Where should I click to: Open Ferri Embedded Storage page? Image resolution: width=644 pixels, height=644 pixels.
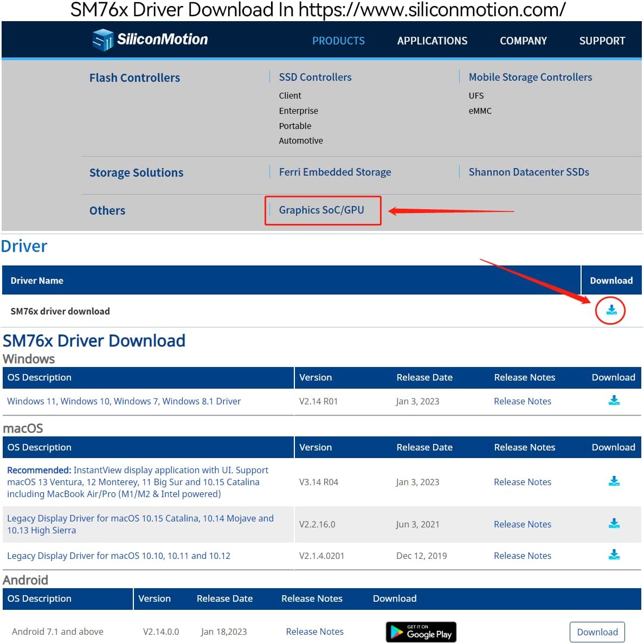coord(334,172)
